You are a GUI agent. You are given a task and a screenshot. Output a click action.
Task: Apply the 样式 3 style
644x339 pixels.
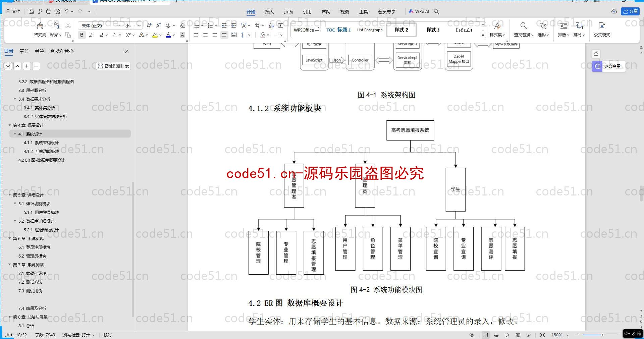433,30
